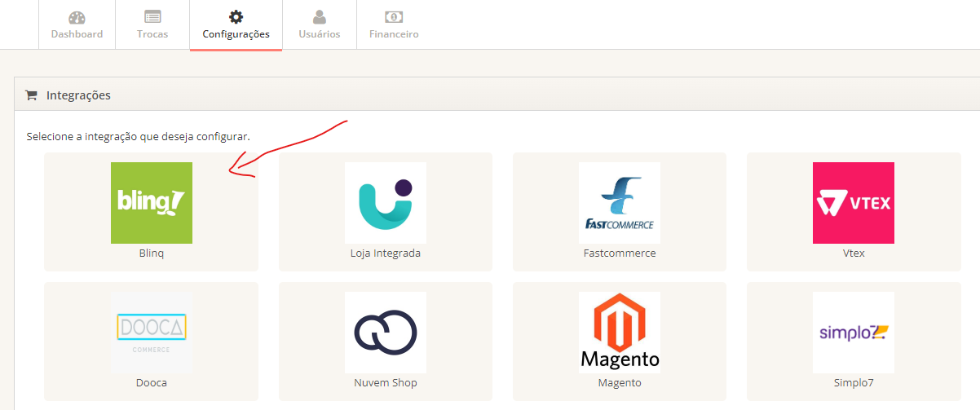
Task: Click the Blinq caption under the green logo
Action: 152,253
